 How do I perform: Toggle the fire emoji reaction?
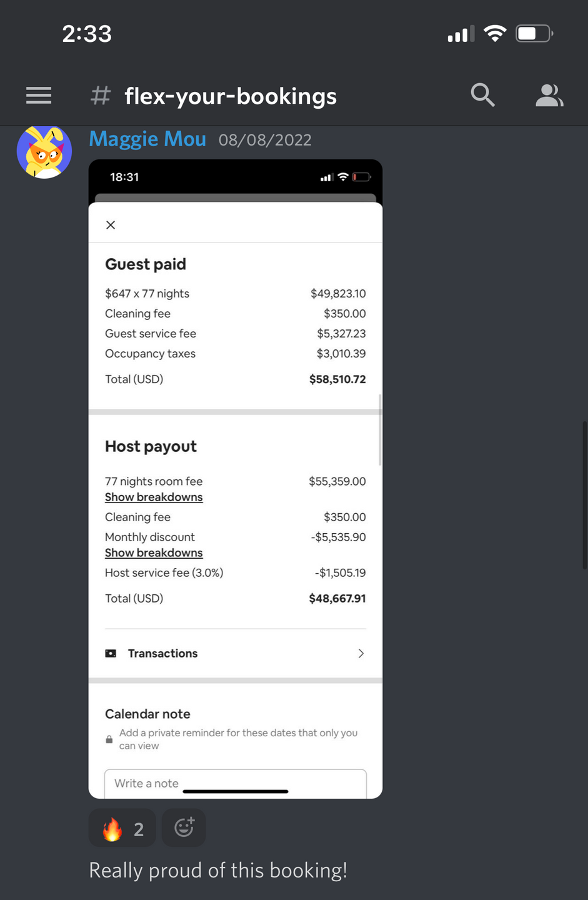click(x=122, y=829)
